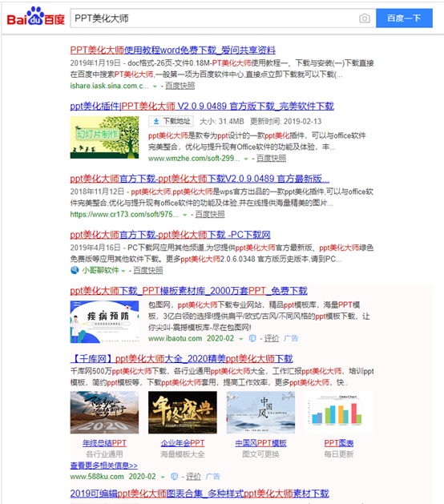Image resolution: width=444 pixels, height=504 pixels.
Task: Click verification badge icon beside 588ku.com
Action: tap(175, 477)
